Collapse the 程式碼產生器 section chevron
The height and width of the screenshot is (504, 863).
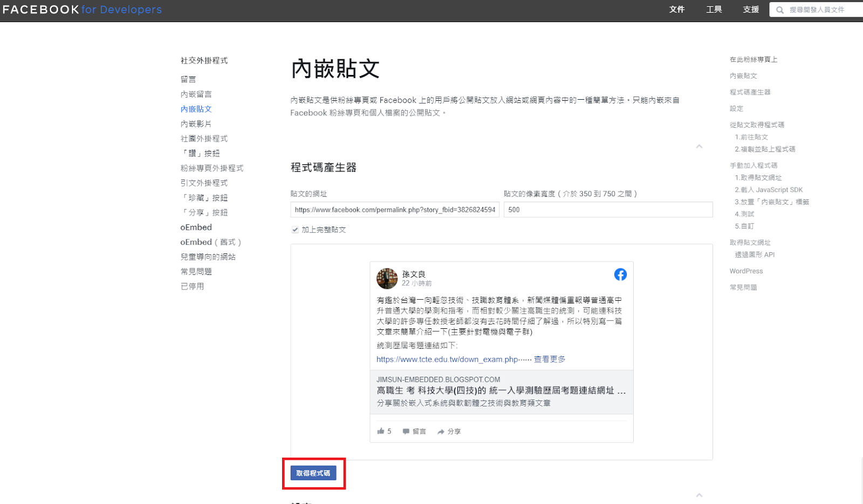[699, 146]
